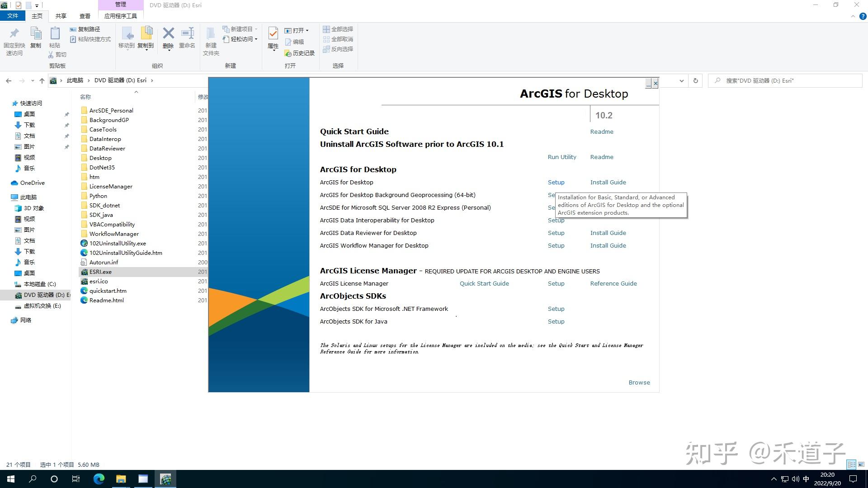Open quickstart.htm from the file list
Viewport: 868px width, 488px height.
click(x=108, y=291)
